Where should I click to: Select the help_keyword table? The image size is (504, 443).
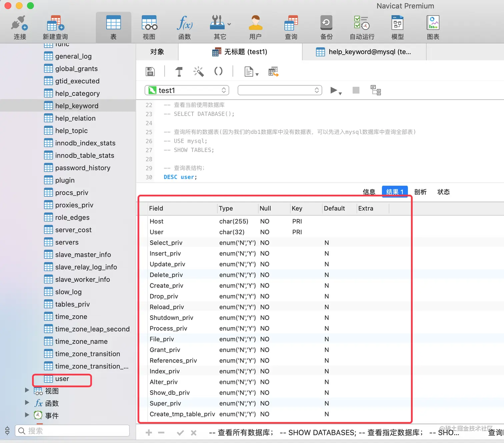(68, 106)
